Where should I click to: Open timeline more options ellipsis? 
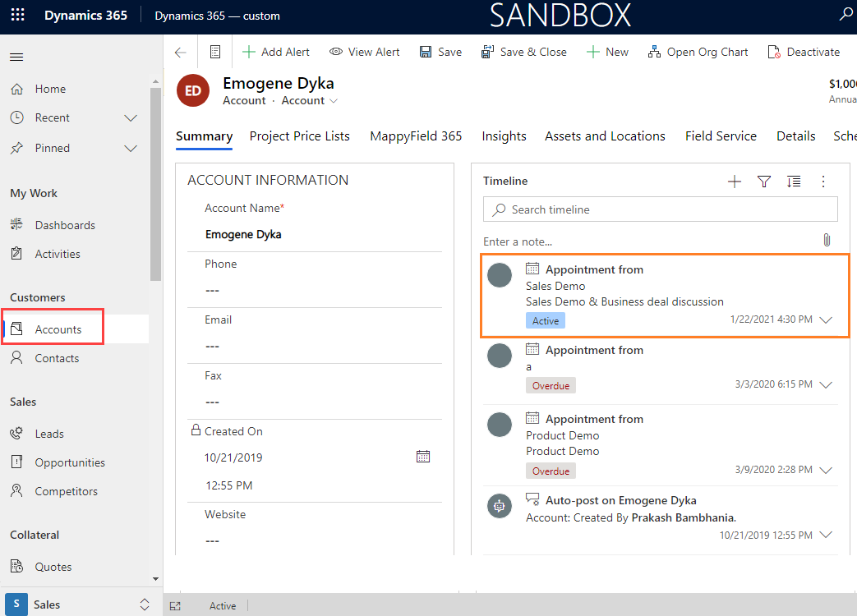(823, 182)
